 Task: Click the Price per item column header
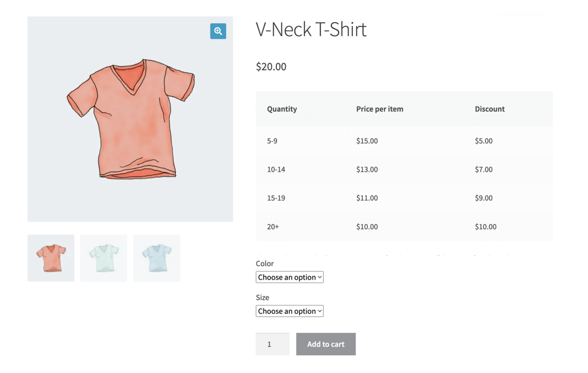[x=379, y=109]
